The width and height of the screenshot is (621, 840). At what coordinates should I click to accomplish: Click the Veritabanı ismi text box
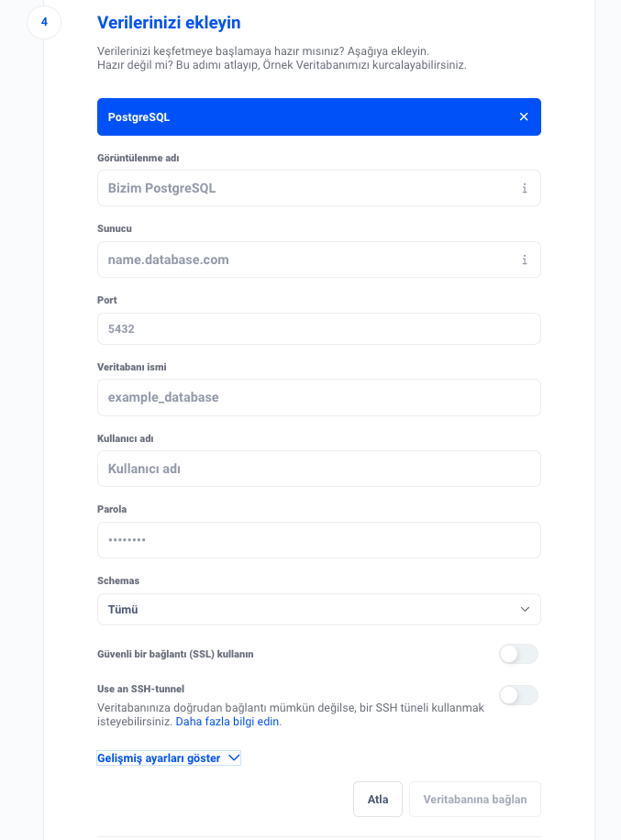pyautogui.click(x=318, y=397)
